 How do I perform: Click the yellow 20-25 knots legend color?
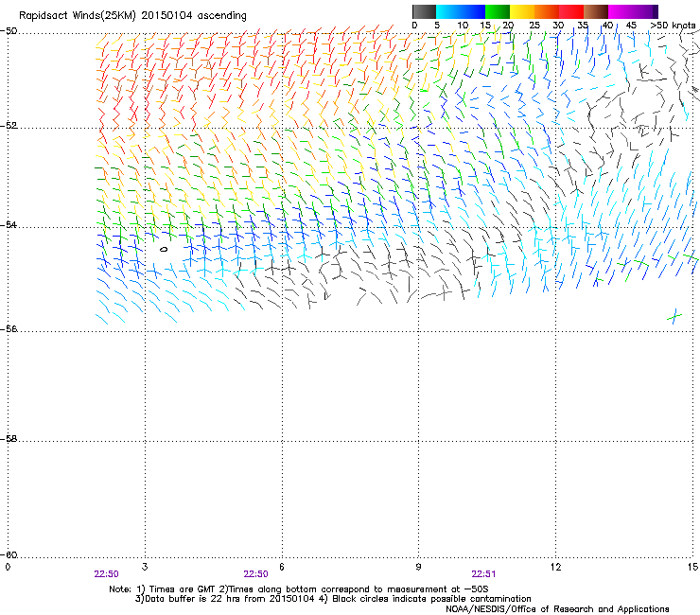click(522, 11)
